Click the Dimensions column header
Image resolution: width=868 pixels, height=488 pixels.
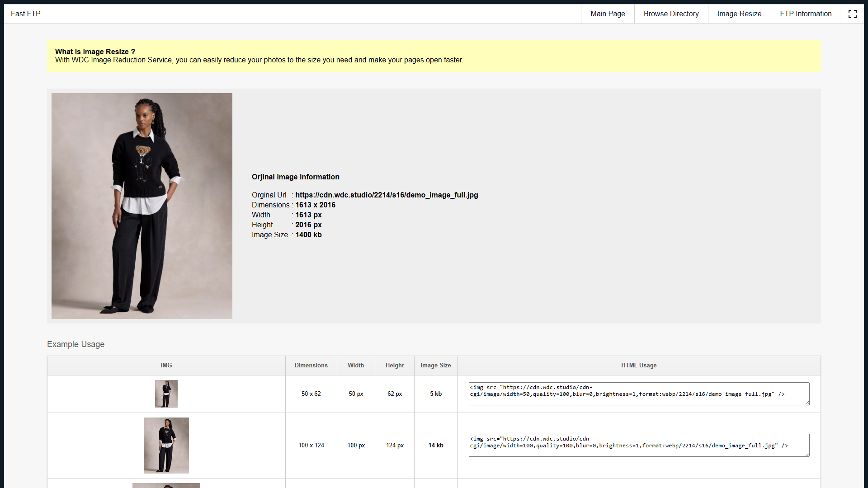click(x=311, y=365)
